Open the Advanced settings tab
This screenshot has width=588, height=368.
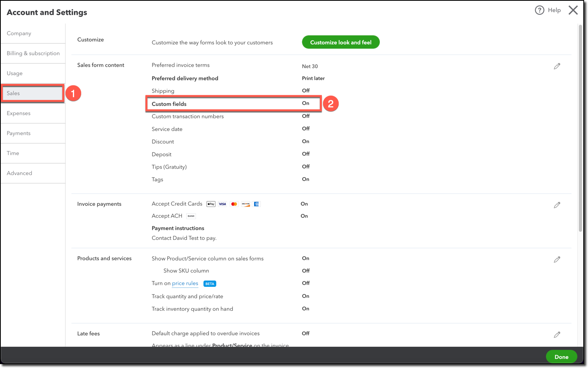pyautogui.click(x=19, y=173)
